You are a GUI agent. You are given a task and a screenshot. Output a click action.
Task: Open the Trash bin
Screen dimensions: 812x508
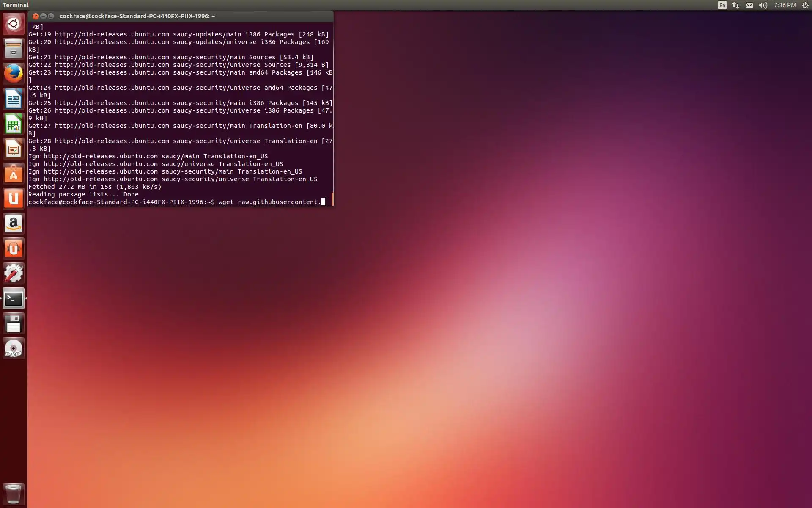point(14,494)
